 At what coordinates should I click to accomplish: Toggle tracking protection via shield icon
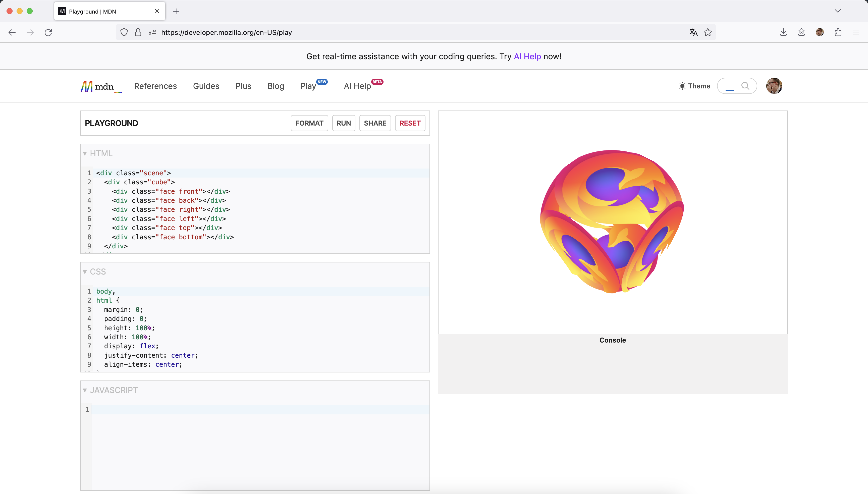124,32
